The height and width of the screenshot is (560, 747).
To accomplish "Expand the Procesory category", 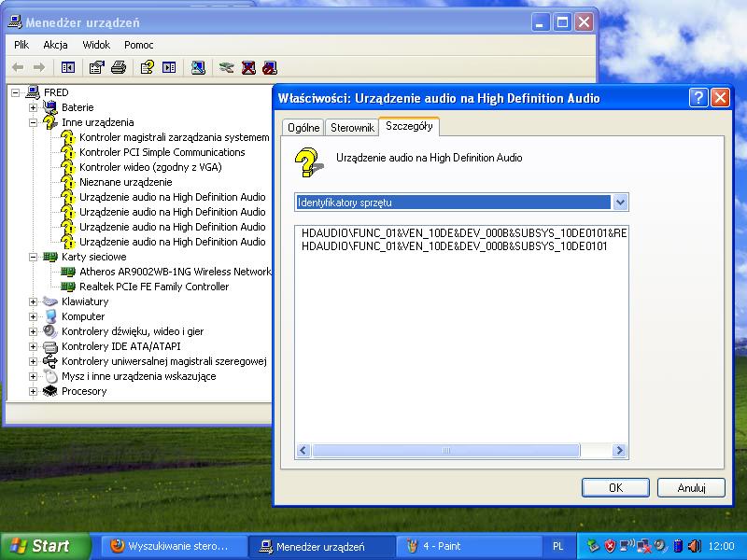I will 33,391.
